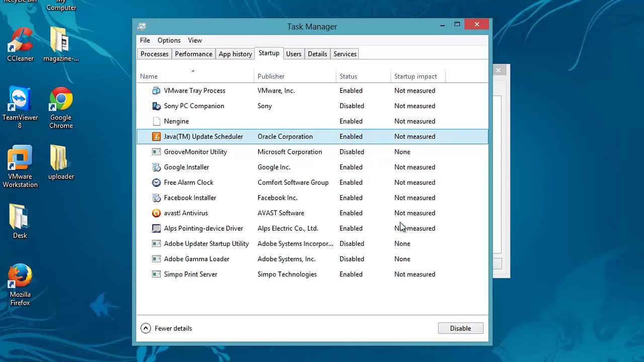This screenshot has width=644, height=362.
Task: Switch to the Users tab
Action: tap(294, 54)
